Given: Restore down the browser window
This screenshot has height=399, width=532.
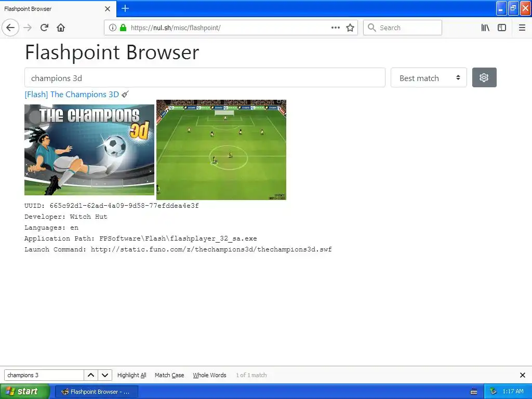Looking at the screenshot, I should click(513, 8).
